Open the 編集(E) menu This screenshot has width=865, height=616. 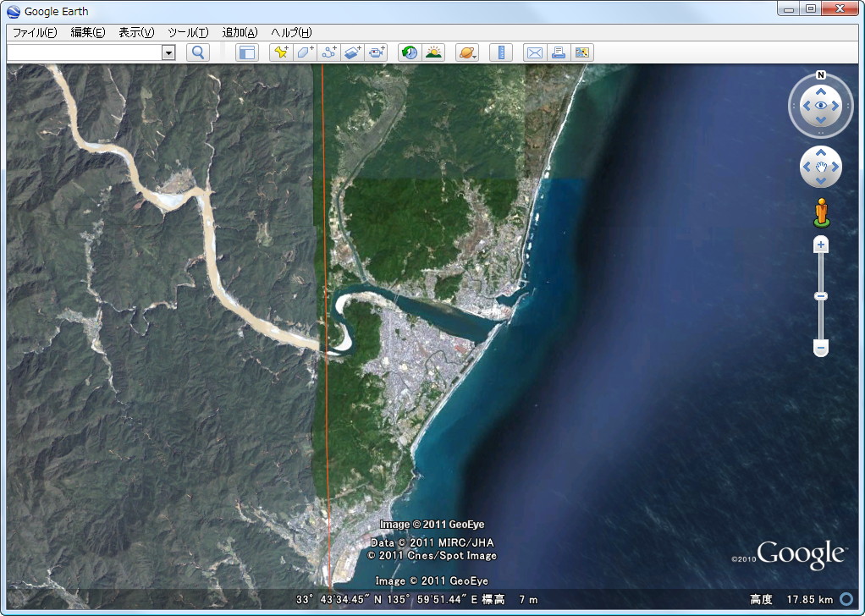pos(88,32)
